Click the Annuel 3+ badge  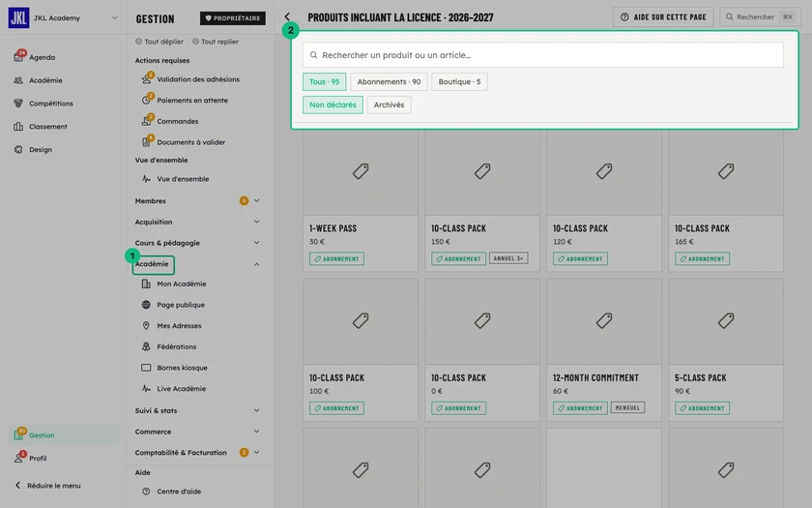pos(508,258)
